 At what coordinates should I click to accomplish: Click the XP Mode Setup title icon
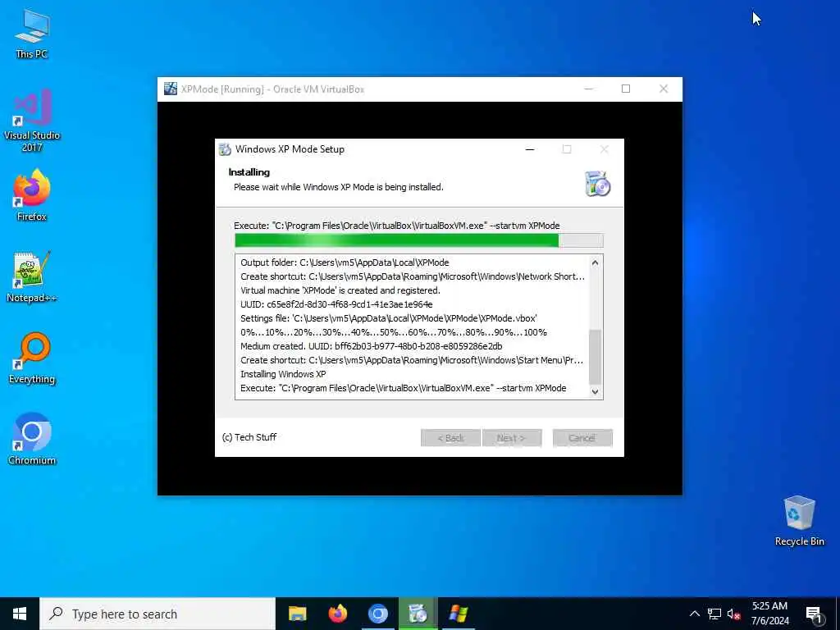pos(225,149)
